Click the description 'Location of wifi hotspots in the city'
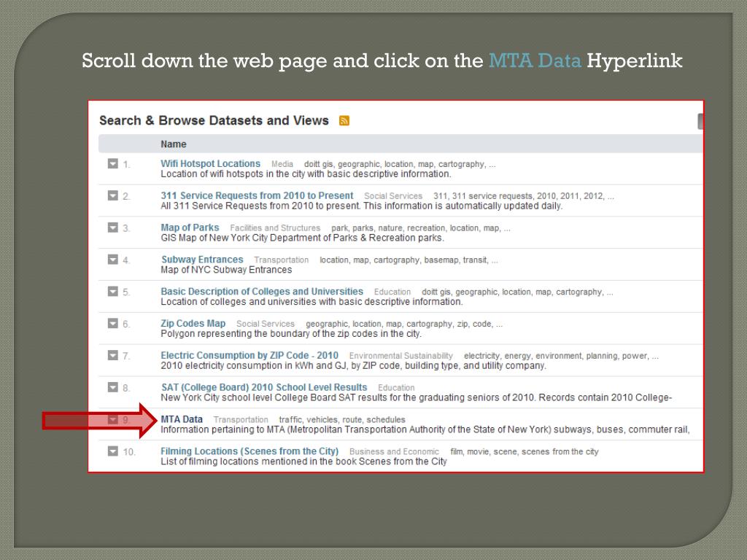Viewport: 747px width, 560px height. pyautogui.click(x=306, y=174)
